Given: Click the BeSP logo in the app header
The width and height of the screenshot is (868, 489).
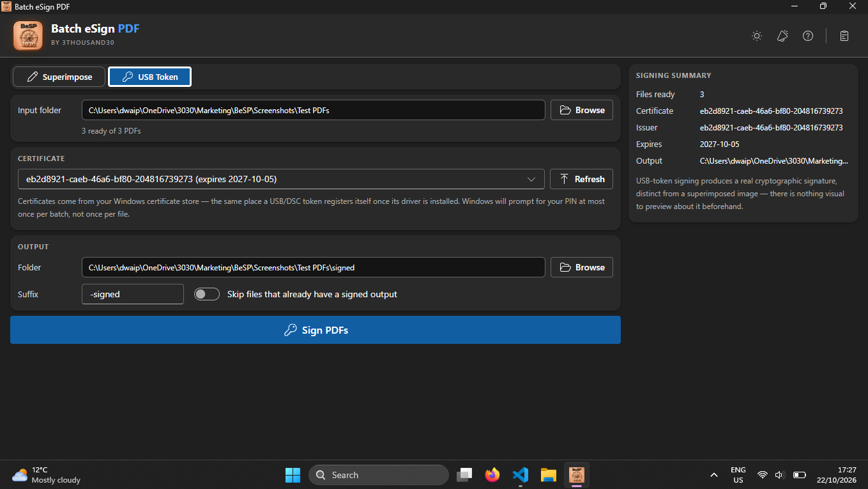Looking at the screenshot, I should (x=28, y=36).
